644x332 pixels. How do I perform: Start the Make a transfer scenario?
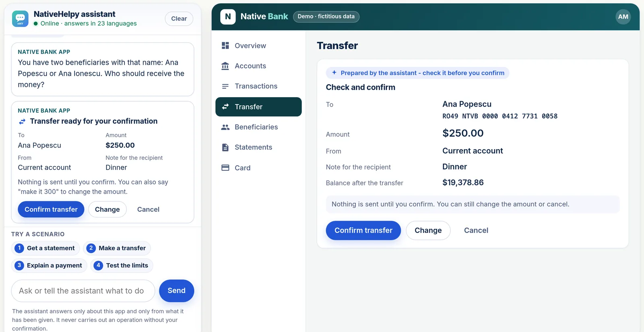pyautogui.click(x=117, y=248)
